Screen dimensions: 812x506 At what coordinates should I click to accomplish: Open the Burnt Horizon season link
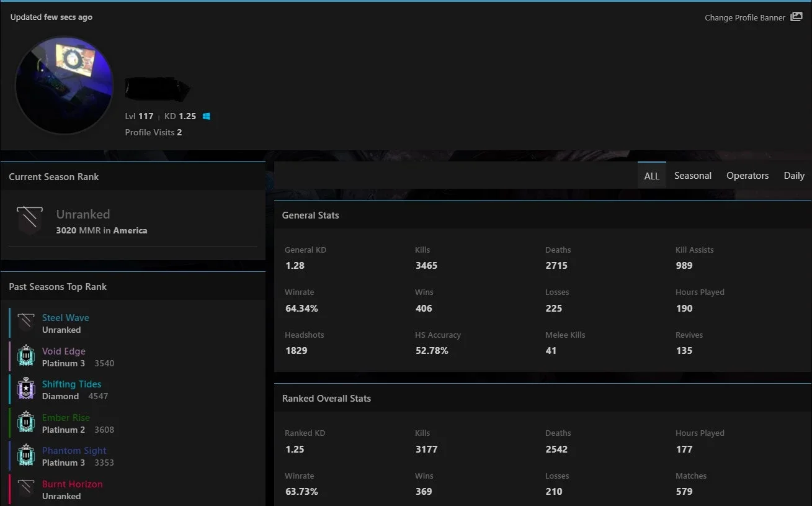73,484
